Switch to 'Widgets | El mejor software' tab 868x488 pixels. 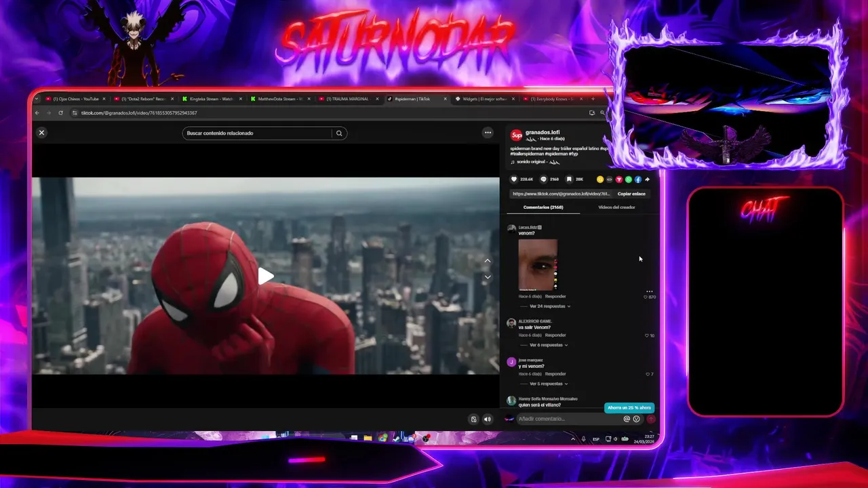(484, 99)
